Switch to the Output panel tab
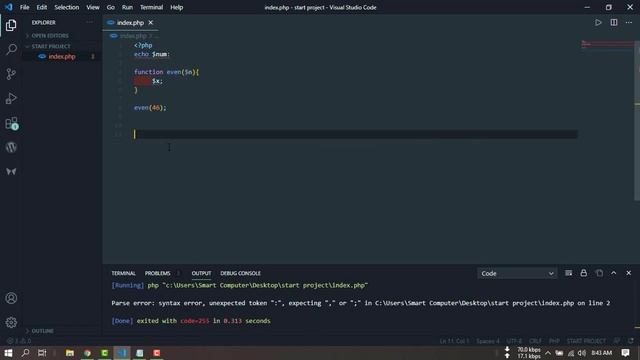 click(201, 273)
